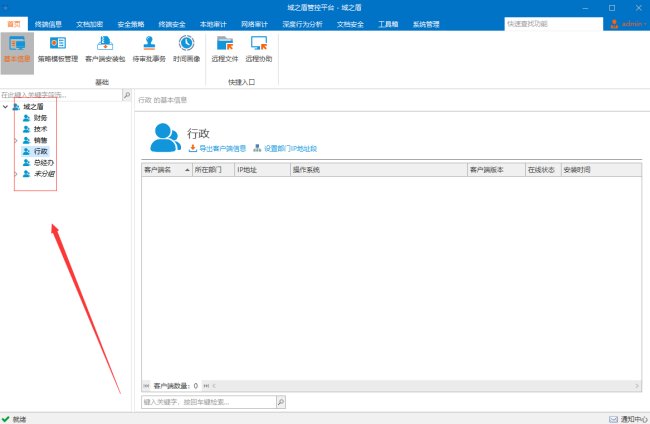Sort by the 在线状态 column header
Viewport: 650px width, 424px height.
click(x=543, y=170)
